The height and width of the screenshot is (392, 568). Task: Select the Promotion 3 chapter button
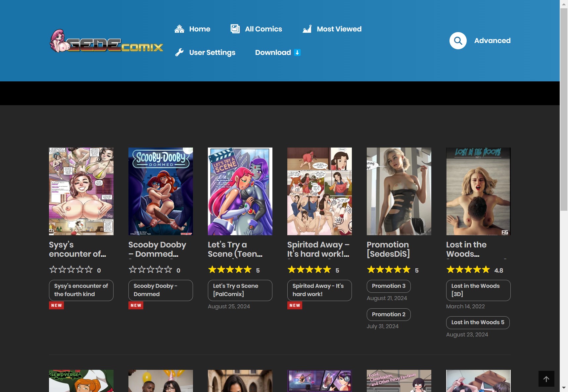pyautogui.click(x=388, y=286)
